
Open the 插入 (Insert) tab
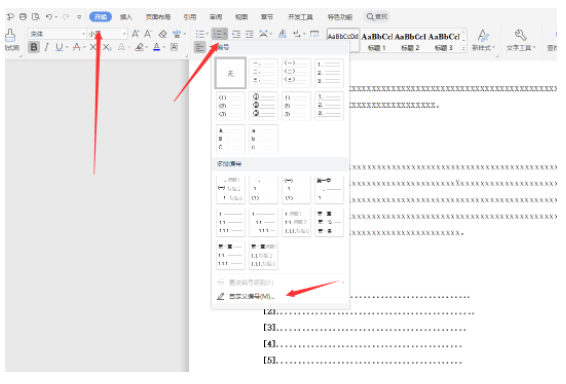coord(126,17)
